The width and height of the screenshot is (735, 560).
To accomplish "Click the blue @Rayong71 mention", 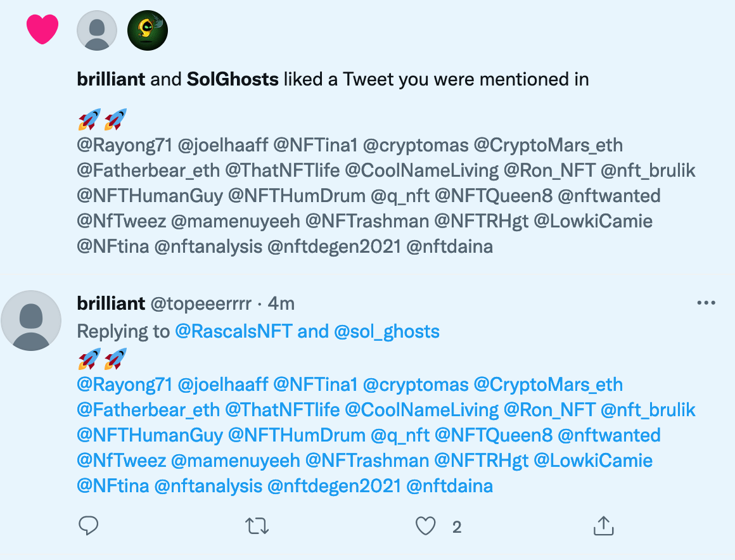I will (124, 385).
